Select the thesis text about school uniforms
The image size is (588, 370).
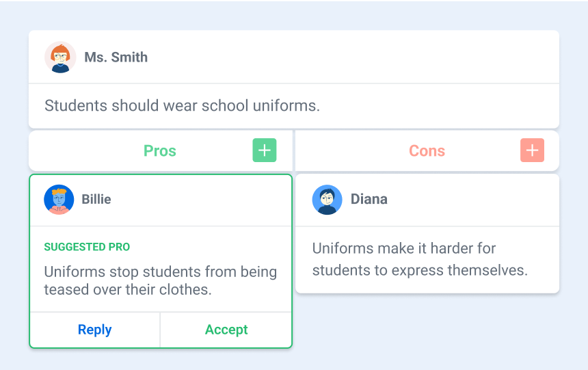[183, 105]
